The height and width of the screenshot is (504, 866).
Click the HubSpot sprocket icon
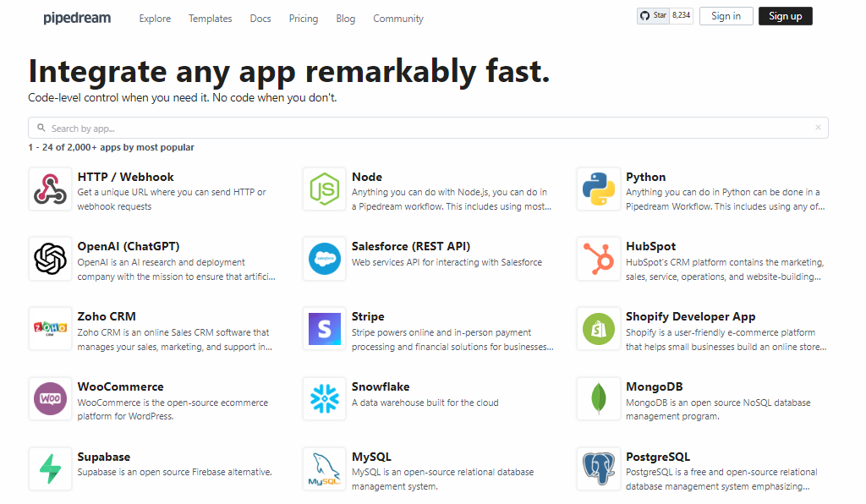599,259
